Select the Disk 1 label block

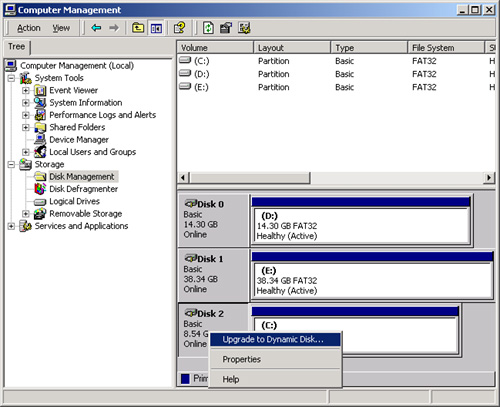(x=213, y=275)
